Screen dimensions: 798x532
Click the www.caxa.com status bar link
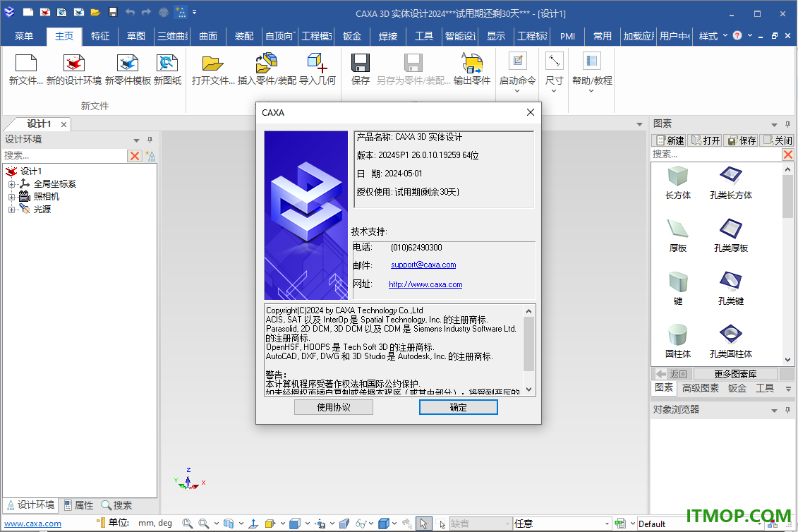pos(32,524)
